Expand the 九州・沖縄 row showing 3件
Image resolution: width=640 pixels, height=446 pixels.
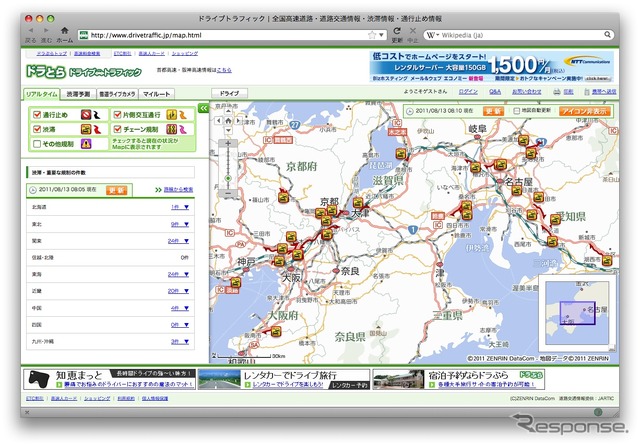pos(180,342)
